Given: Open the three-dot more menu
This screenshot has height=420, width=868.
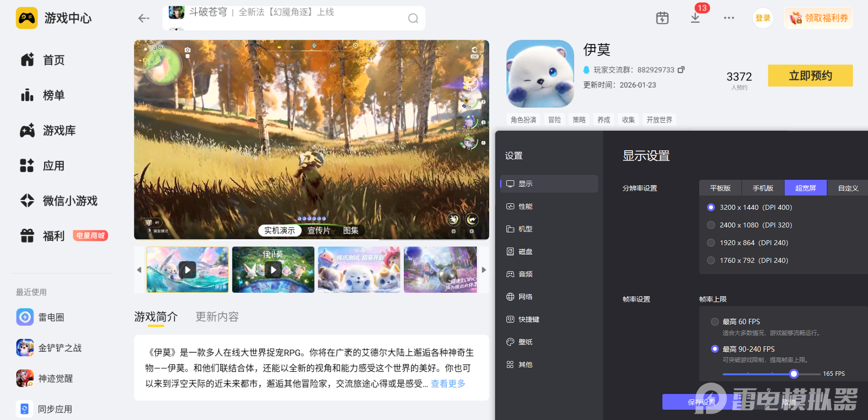Looking at the screenshot, I should [x=729, y=18].
